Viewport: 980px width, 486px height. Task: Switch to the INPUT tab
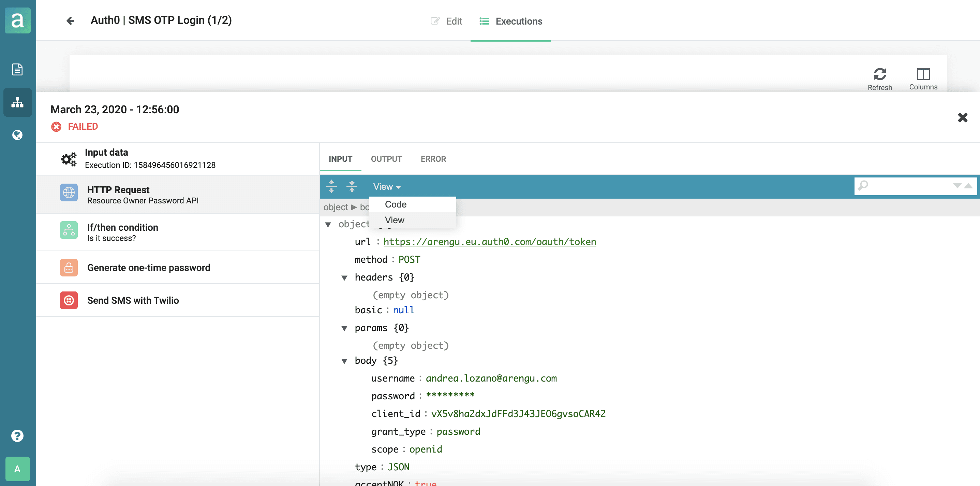pos(341,159)
